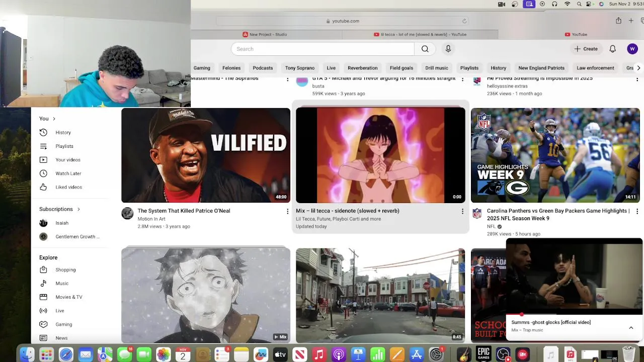The width and height of the screenshot is (644, 362).
Task: Expand the miniplayer queue chevron
Action: (x=631, y=328)
